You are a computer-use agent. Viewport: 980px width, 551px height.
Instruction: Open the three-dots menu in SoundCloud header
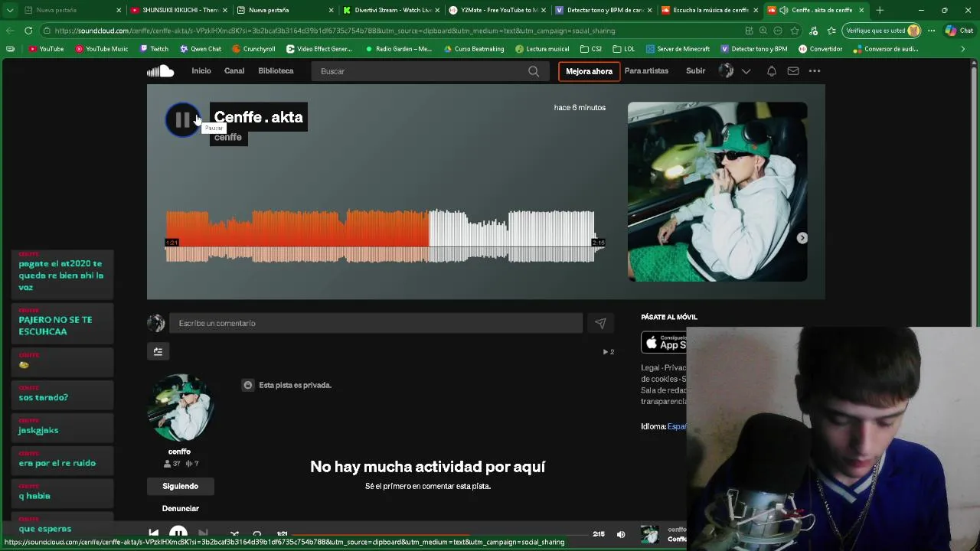coord(815,71)
